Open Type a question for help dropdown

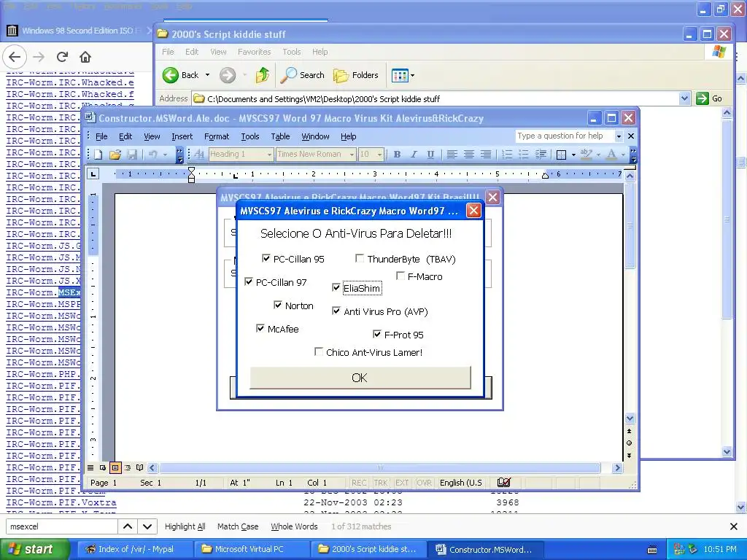click(619, 136)
